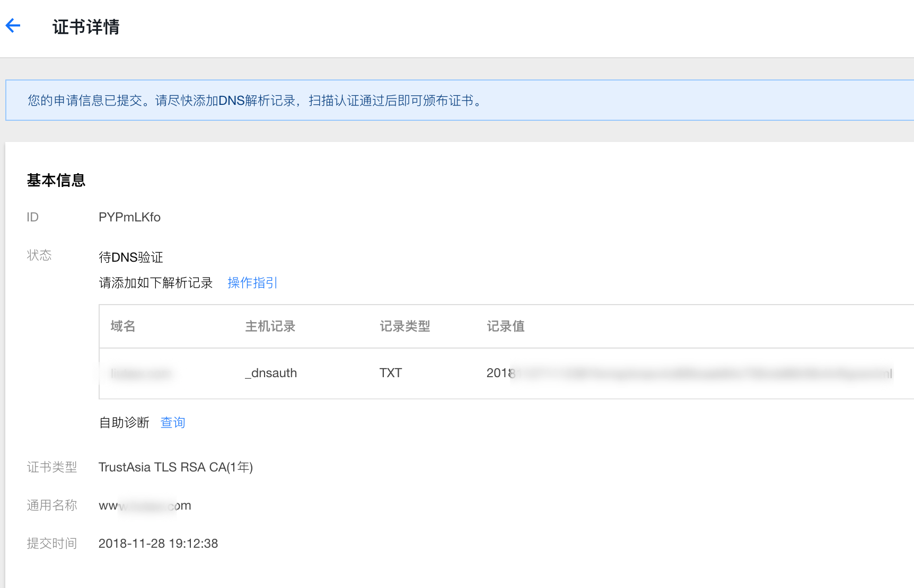
Task: Click the TXT record type cell
Action: (x=391, y=372)
